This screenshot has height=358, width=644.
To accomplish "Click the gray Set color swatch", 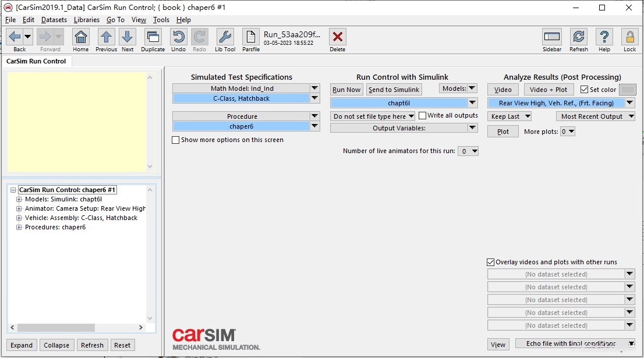I will [x=628, y=90].
